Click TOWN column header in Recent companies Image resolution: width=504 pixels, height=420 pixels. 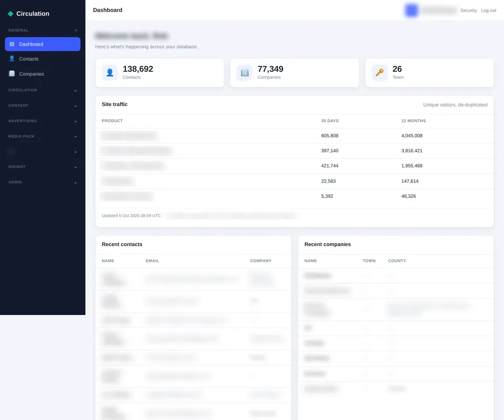369,261
